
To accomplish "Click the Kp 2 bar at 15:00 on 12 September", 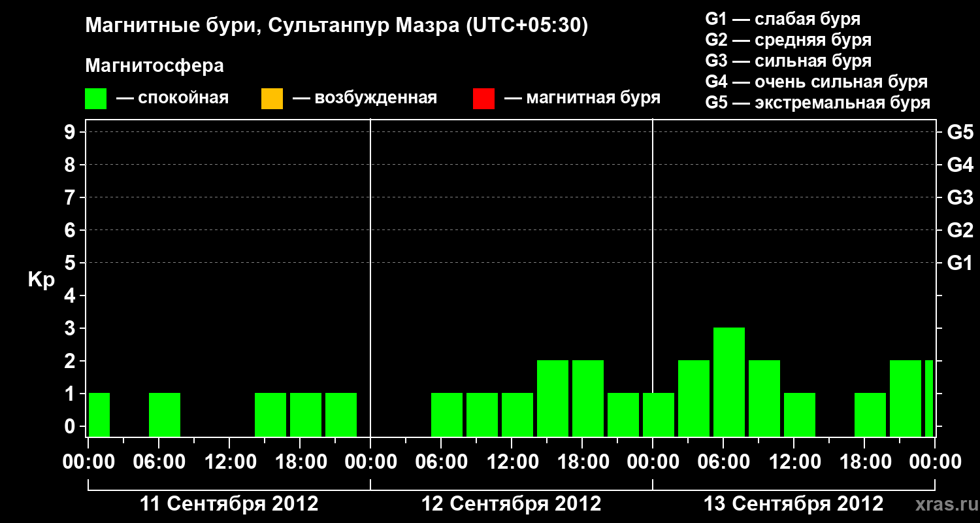I will tap(553, 398).
